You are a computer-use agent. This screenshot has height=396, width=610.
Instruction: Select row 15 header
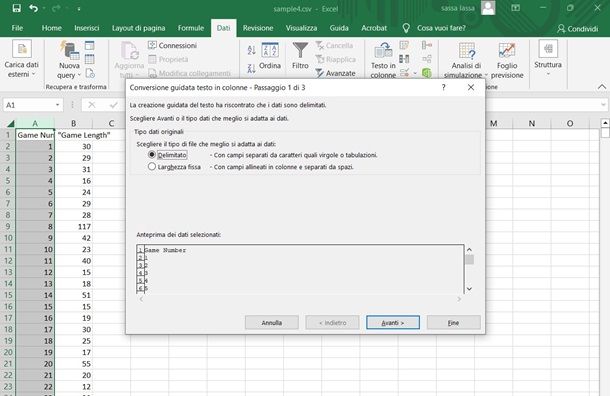point(8,295)
